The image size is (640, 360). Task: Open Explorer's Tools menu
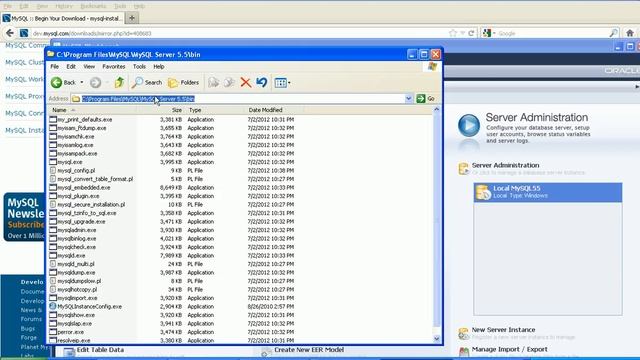139,66
